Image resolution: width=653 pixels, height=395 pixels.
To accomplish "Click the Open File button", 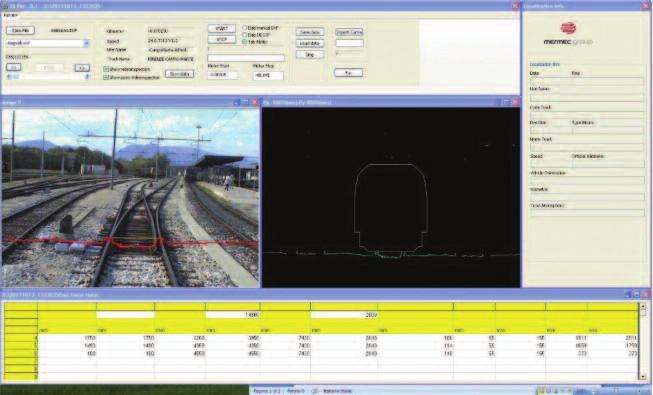I will (20, 30).
